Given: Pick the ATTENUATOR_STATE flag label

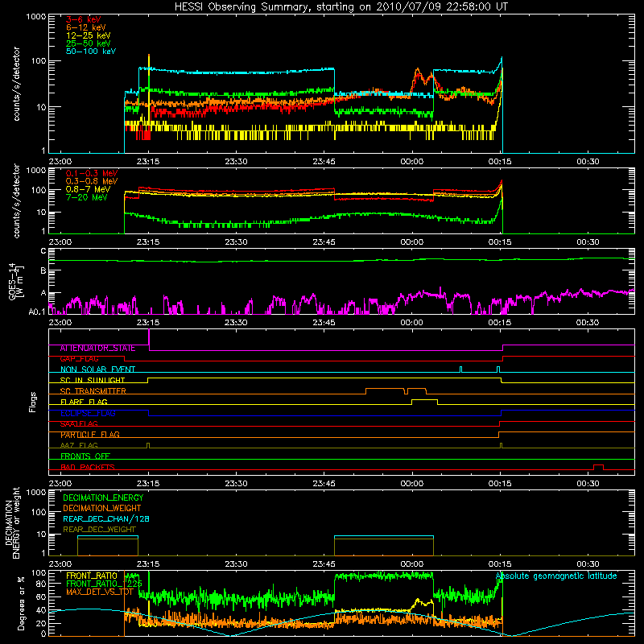Looking at the screenshot, I should pos(97,348).
